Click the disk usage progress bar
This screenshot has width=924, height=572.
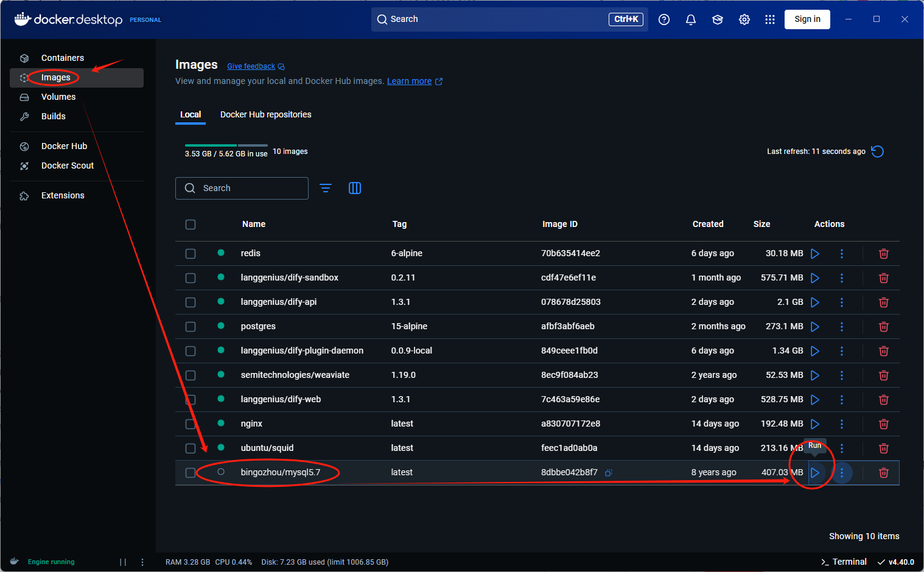coord(226,145)
